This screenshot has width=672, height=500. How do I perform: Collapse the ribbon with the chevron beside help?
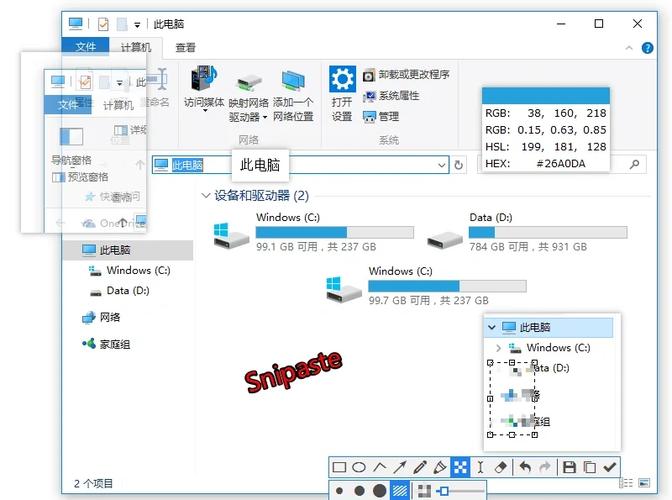[x=629, y=48]
